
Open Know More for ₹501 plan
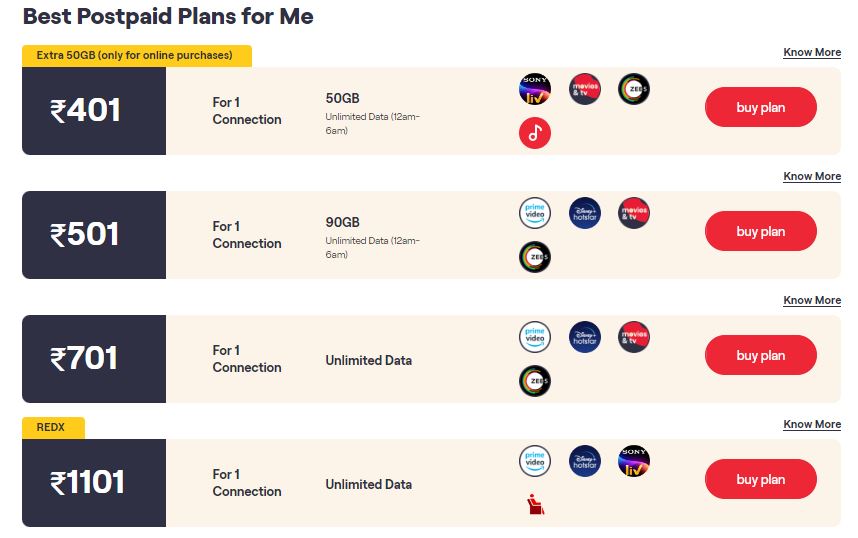click(x=811, y=176)
